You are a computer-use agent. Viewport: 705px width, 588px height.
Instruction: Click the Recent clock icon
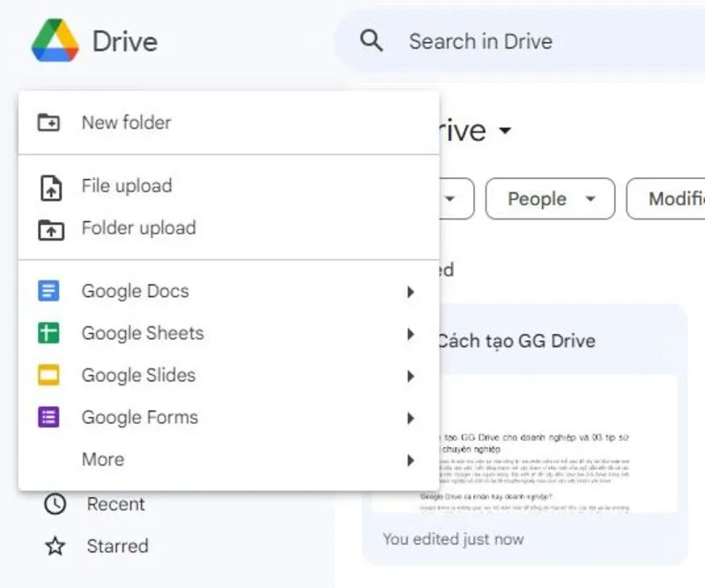click(x=55, y=504)
